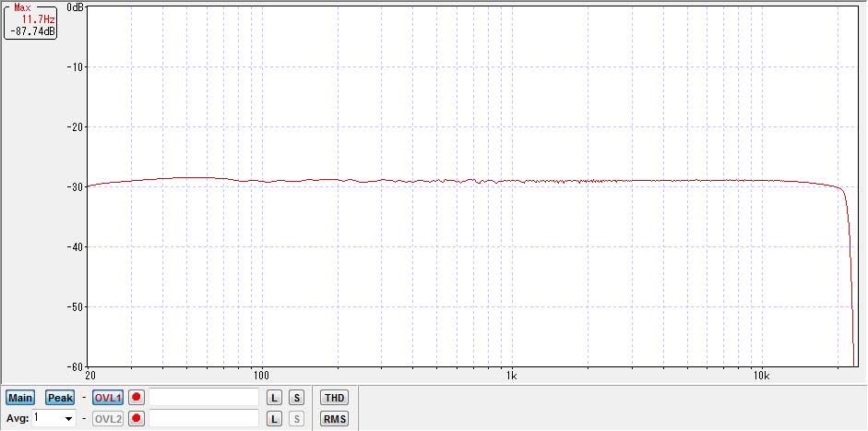The image size is (868, 431).
Task: Toggle the Peak hold button
Action: click(60, 398)
